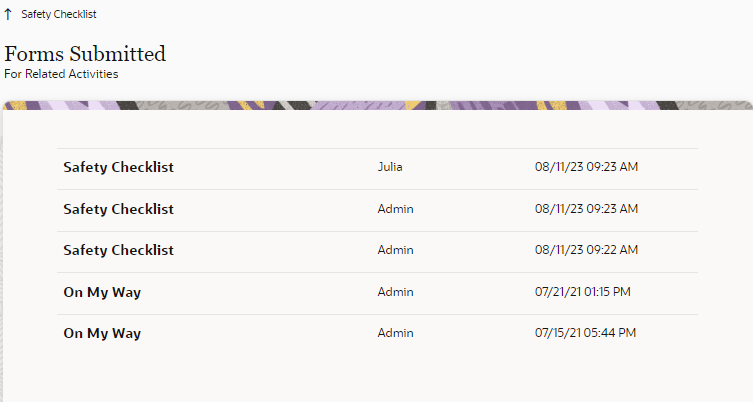Click the back arrow icon at top
The image size is (753, 402).
9,15
